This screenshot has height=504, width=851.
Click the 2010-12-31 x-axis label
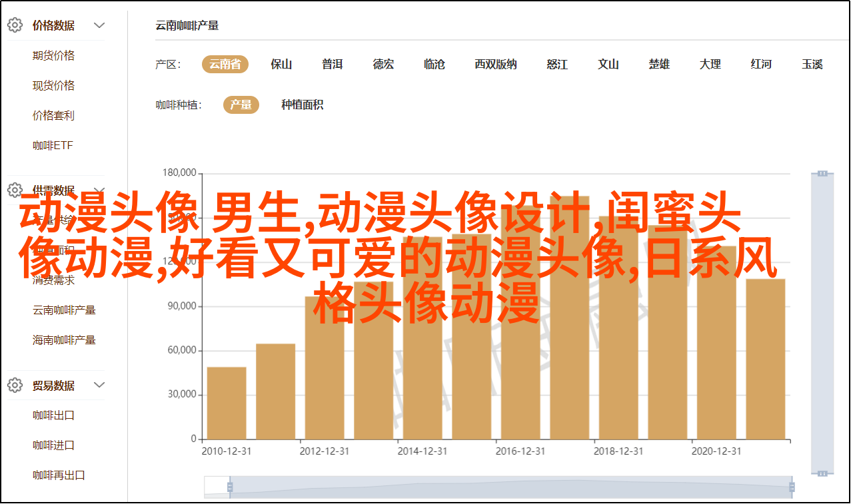(x=227, y=451)
